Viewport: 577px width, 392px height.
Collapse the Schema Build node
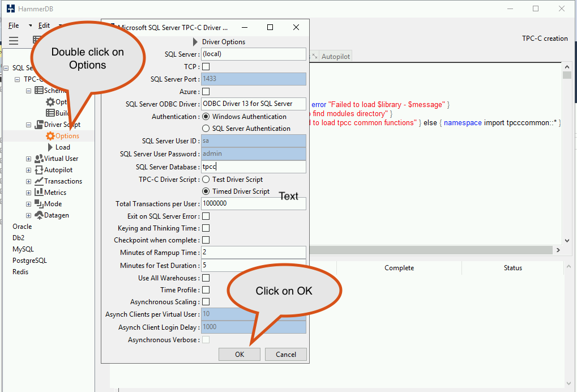(x=29, y=91)
